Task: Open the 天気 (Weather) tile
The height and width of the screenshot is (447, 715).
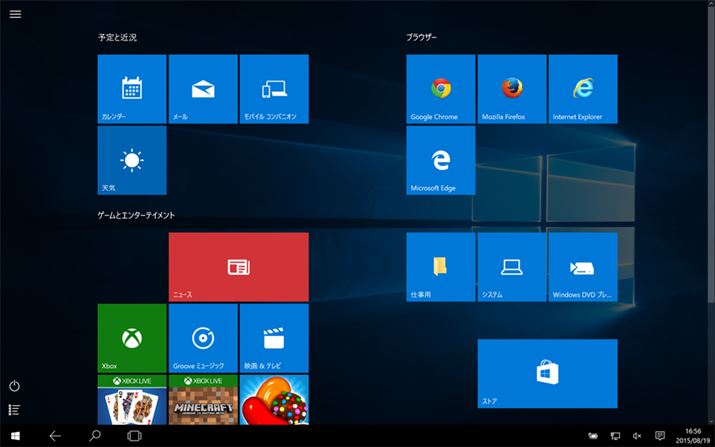Action: [132, 160]
